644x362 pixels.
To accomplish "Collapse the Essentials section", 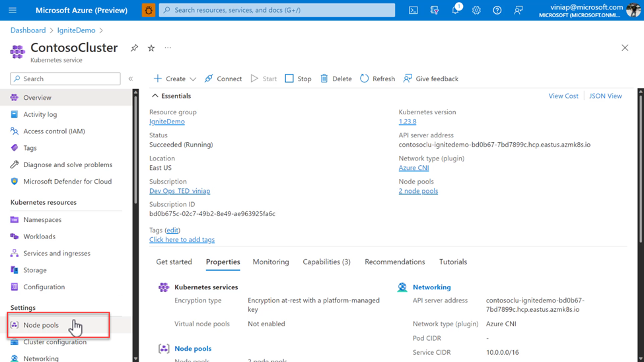I will coord(171,96).
